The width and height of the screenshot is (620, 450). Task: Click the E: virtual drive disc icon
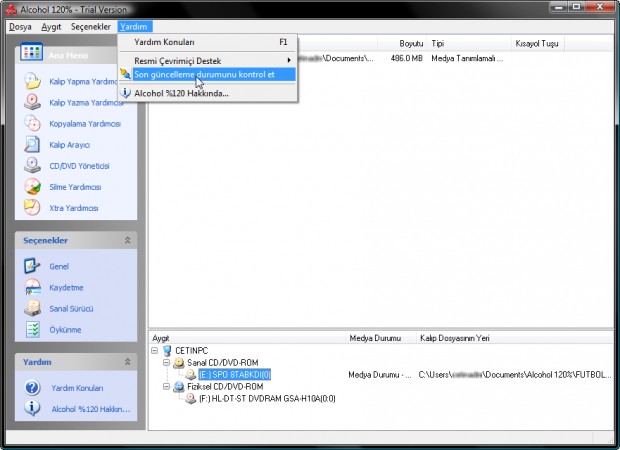(191, 374)
